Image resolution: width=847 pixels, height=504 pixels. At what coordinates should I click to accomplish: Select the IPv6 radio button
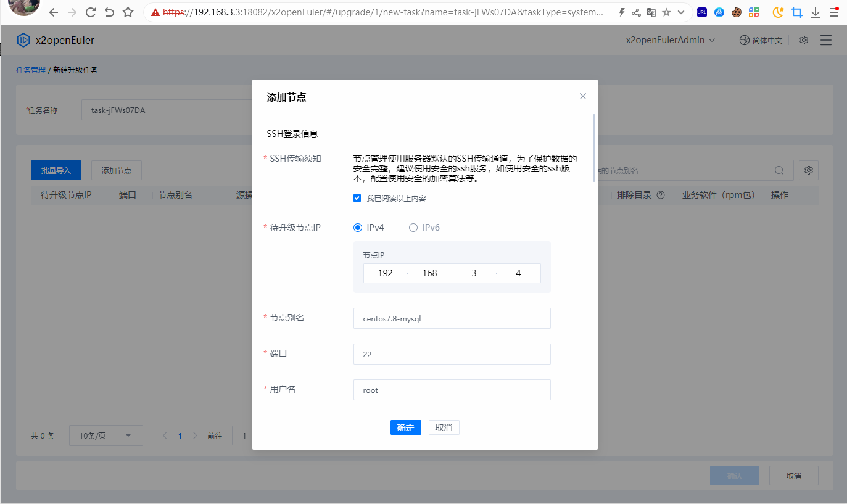point(413,228)
